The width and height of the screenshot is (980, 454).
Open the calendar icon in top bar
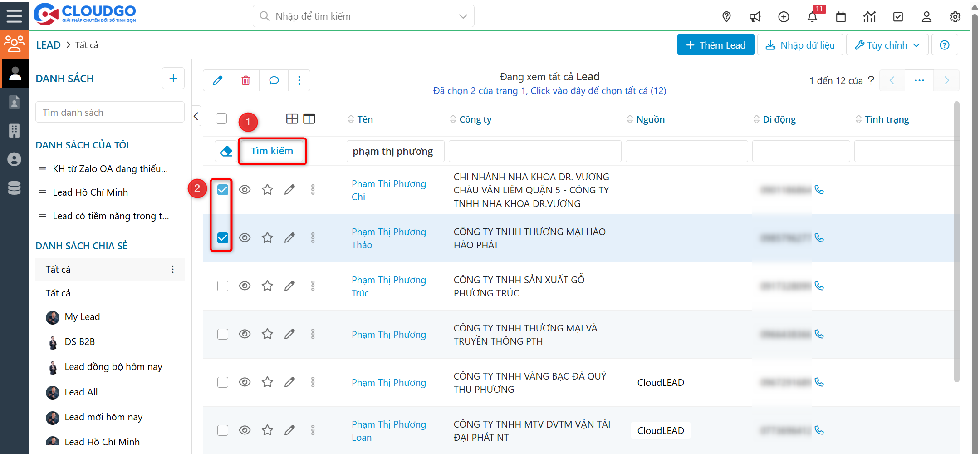841,17
